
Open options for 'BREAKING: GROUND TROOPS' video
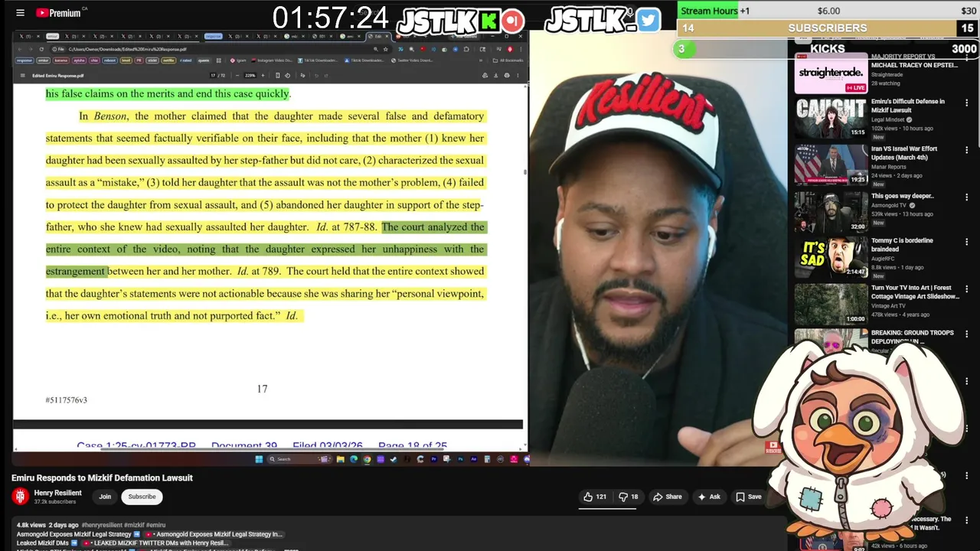pos(966,334)
